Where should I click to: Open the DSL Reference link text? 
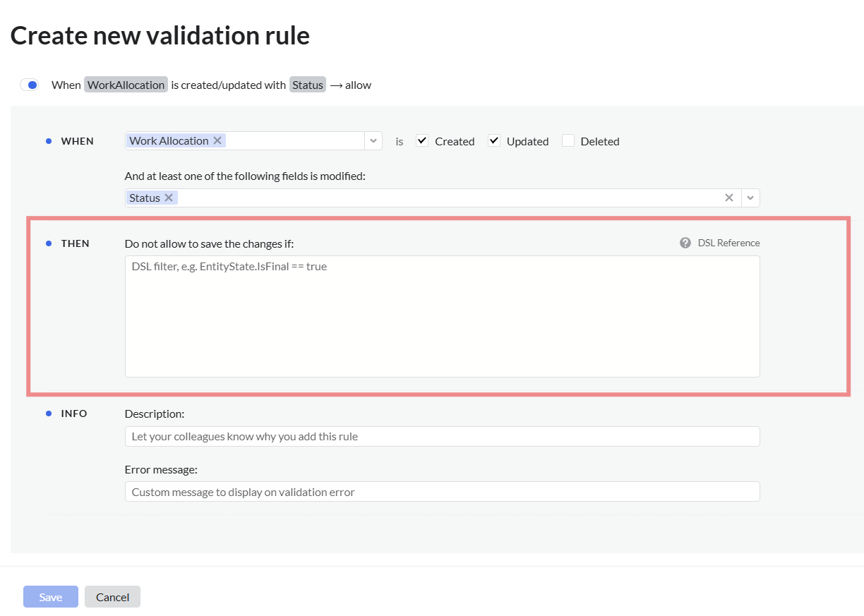[x=728, y=243]
